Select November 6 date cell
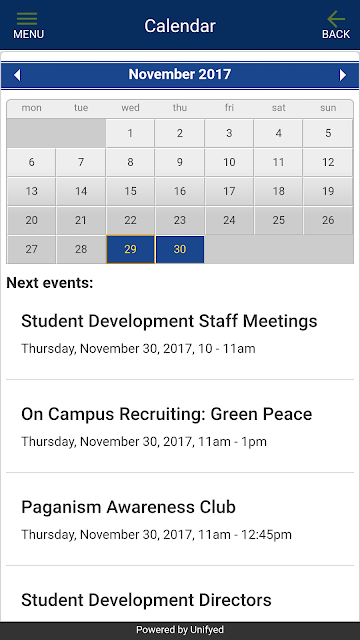Screen dimensions: 360x640 pos(31,162)
